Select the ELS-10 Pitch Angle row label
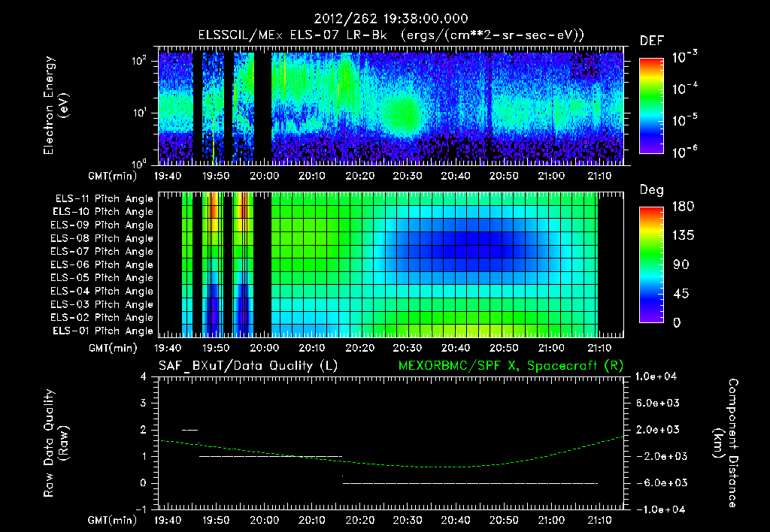Screen dimensions: 770x532 [103, 212]
